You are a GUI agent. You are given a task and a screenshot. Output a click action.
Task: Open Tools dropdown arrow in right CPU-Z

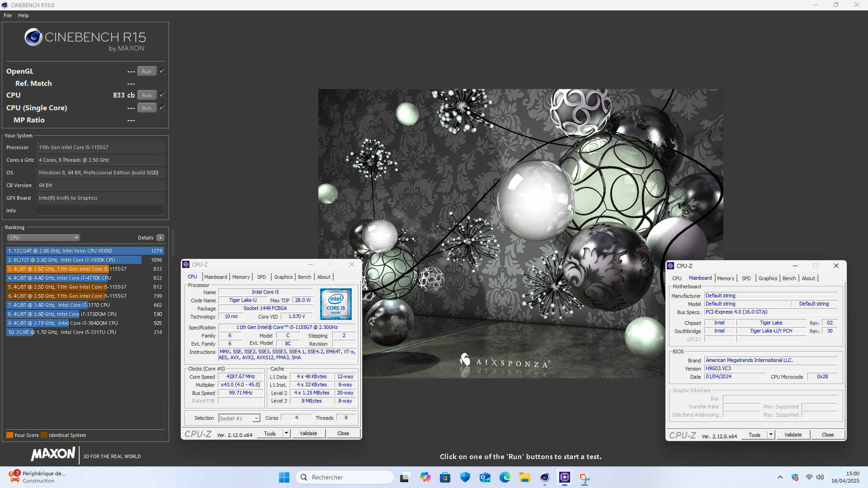point(771,435)
